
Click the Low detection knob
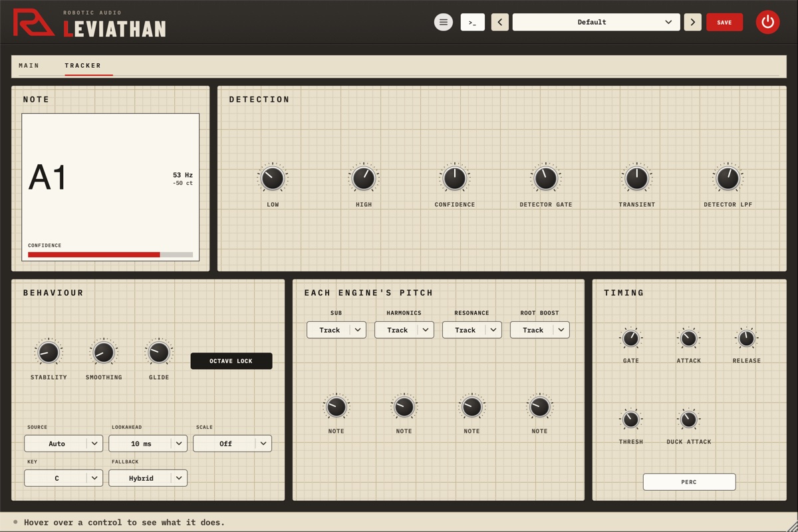[273, 178]
